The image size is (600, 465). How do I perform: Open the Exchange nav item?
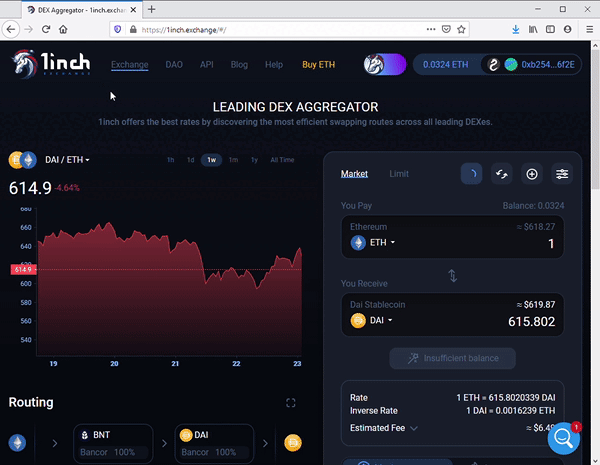130,64
